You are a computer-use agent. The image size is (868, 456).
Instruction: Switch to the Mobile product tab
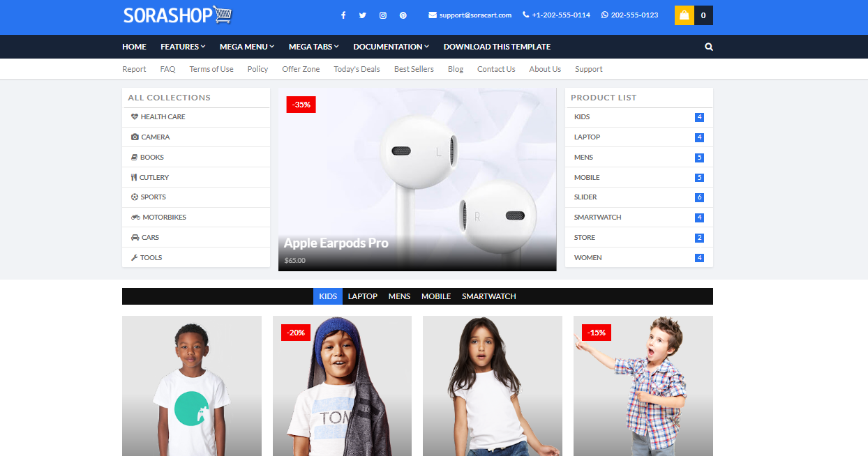click(436, 296)
